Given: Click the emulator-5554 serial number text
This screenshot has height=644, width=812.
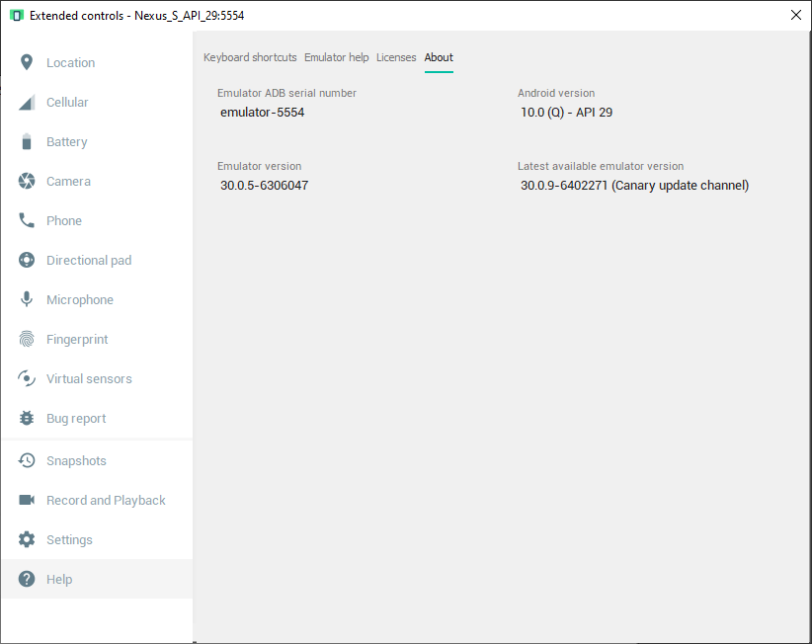Looking at the screenshot, I should pos(262,113).
